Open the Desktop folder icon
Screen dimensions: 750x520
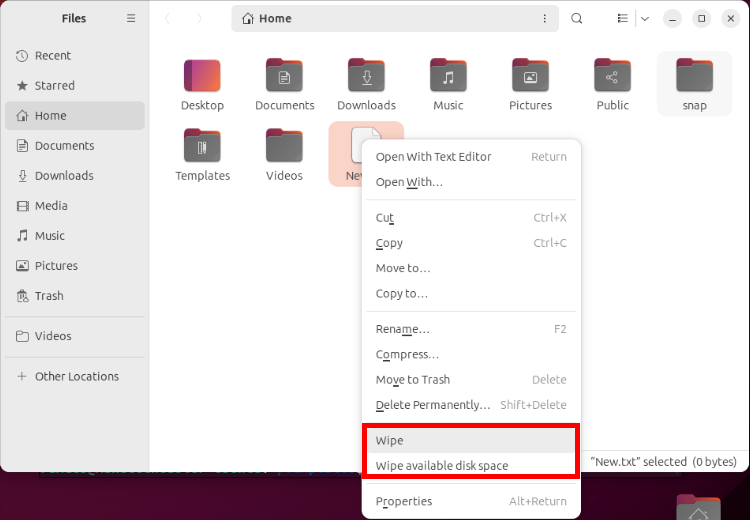pos(202,76)
